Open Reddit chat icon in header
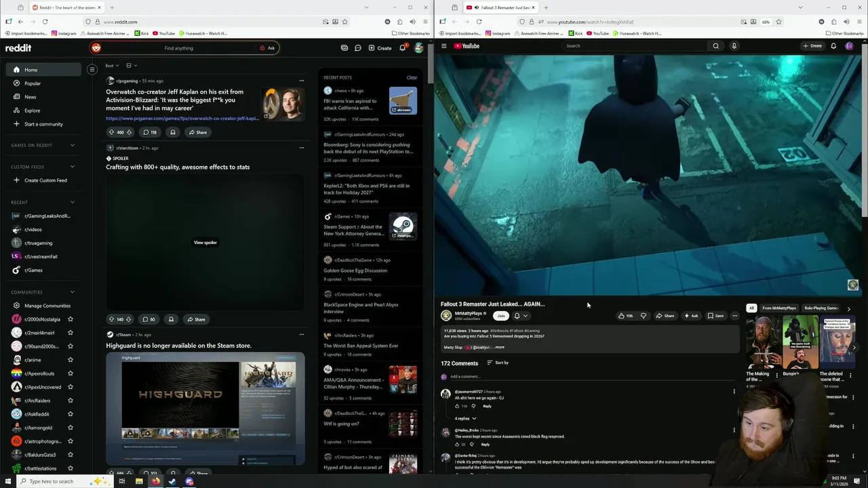 click(x=357, y=48)
